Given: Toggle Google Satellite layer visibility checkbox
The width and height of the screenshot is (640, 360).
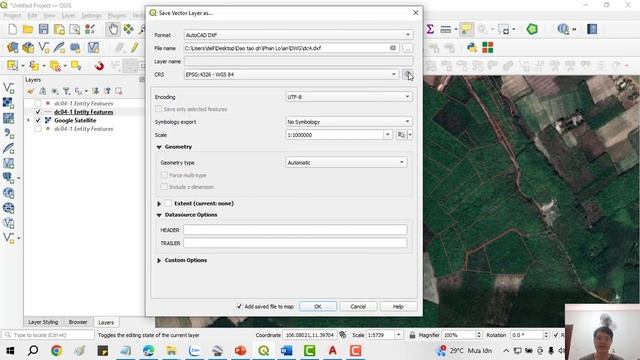Looking at the screenshot, I should 38,120.
